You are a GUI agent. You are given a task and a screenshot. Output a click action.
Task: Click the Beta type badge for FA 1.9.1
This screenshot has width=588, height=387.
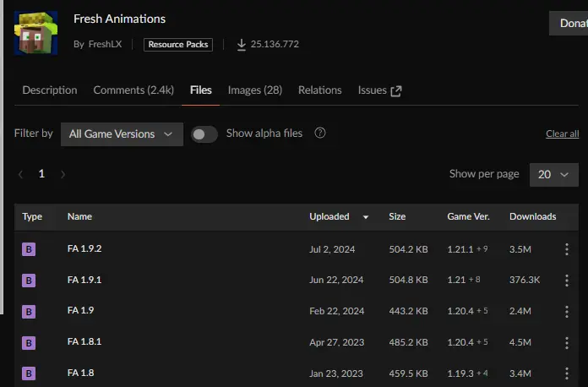click(29, 281)
